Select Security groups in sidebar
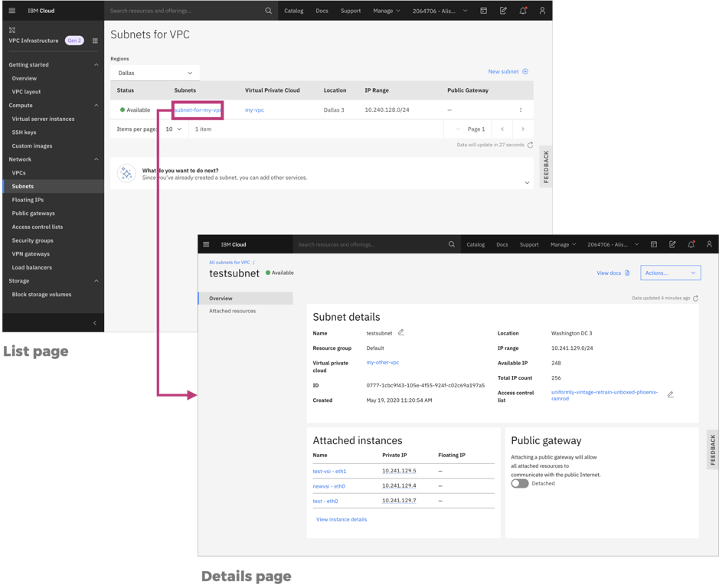This screenshot has height=588, width=719. click(33, 241)
